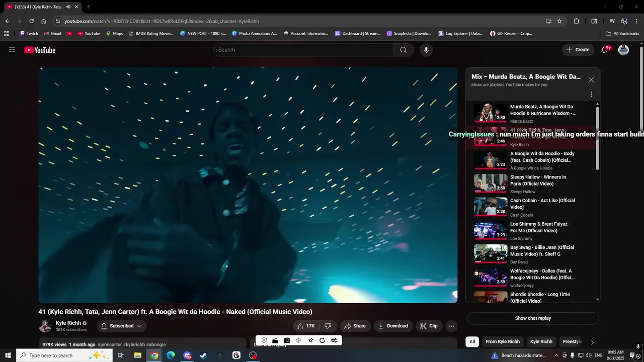
Task: Open File Explorer from the taskbar
Action: click(137, 355)
